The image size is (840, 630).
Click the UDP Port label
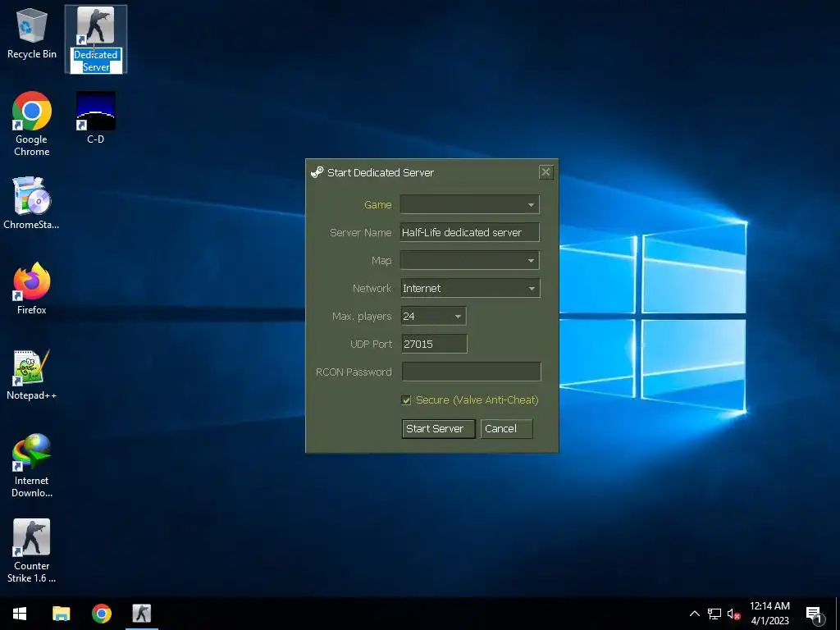371,344
